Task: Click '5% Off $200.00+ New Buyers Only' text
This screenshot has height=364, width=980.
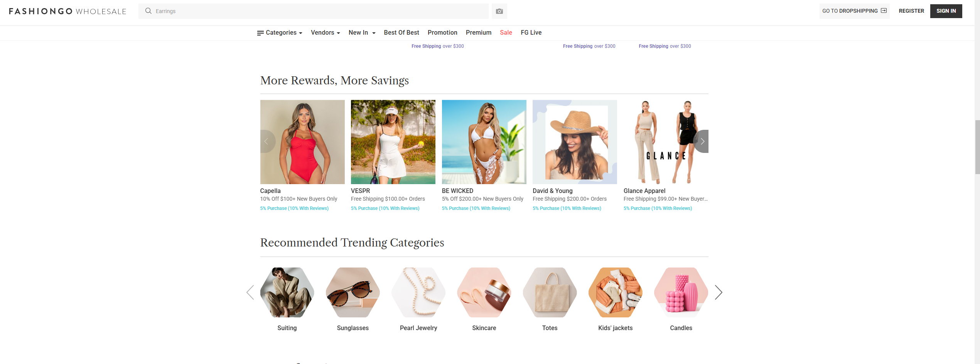Action: click(482, 199)
